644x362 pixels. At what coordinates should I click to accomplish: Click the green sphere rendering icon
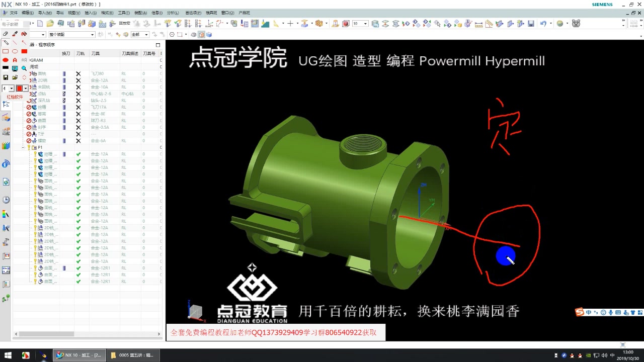(x=560, y=24)
